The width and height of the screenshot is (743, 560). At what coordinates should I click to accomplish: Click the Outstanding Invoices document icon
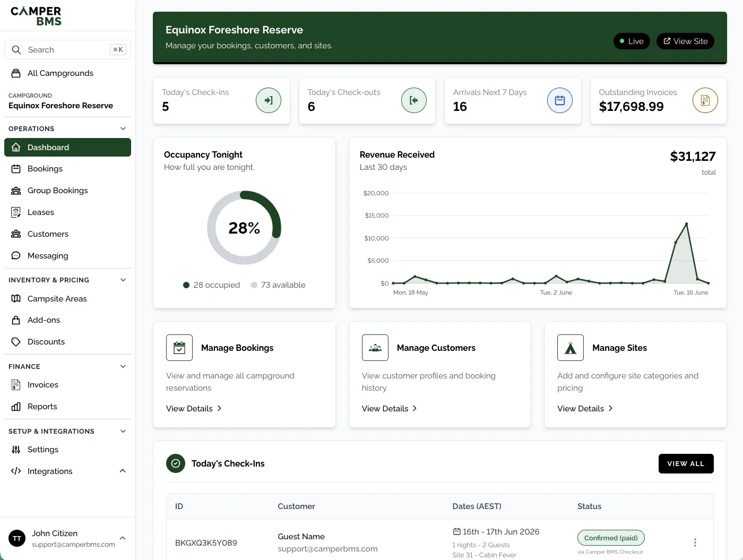tap(705, 100)
